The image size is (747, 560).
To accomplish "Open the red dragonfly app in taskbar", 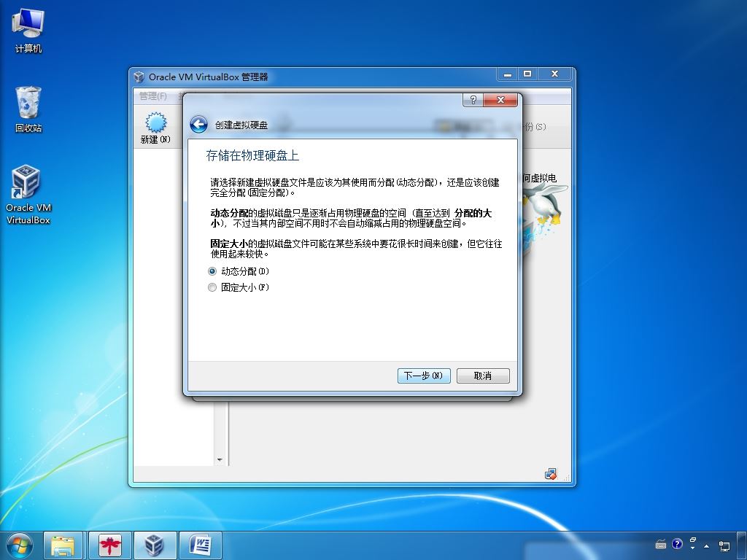I will [110, 545].
